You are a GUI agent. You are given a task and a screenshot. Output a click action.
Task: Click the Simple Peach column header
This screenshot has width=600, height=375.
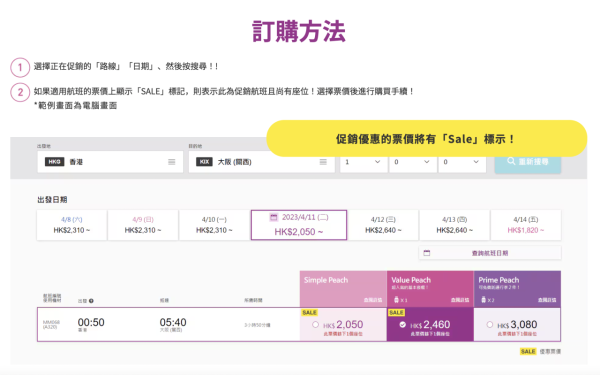[343, 289]
